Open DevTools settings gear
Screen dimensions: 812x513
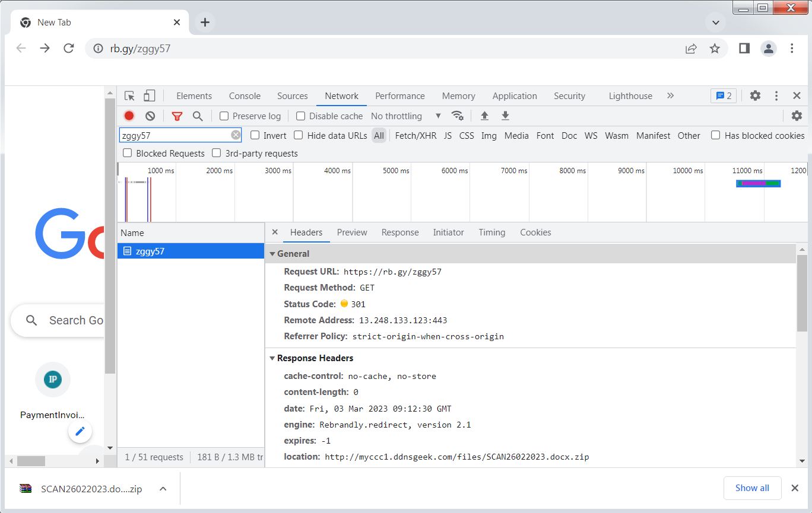coord(755,96)
